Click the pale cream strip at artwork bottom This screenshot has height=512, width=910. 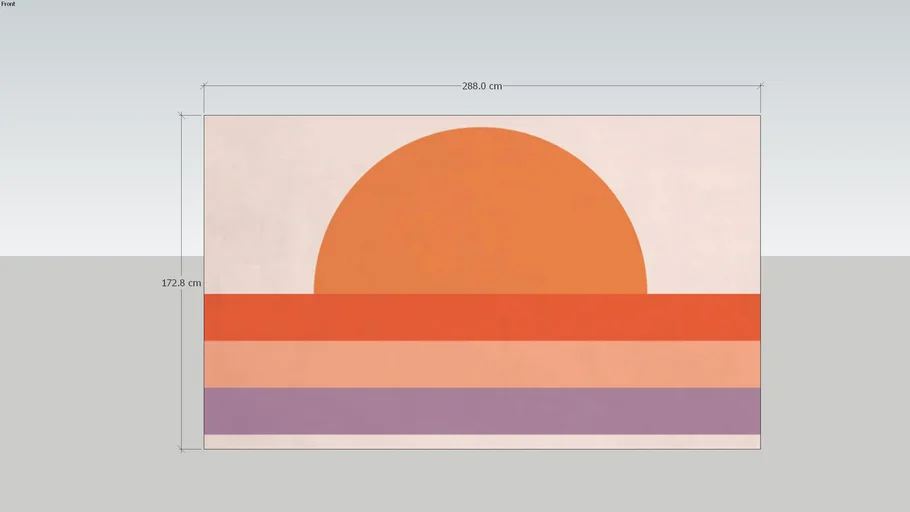[481, 441]
